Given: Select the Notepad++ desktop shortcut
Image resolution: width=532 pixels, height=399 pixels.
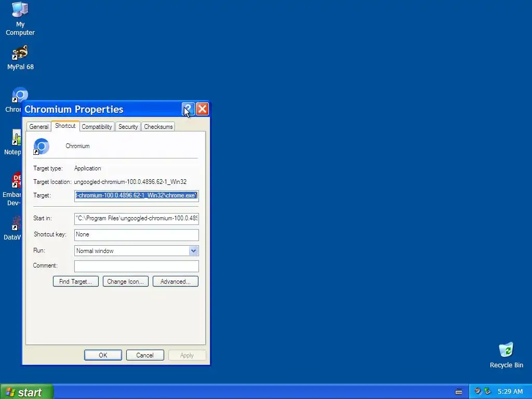Looking at the screenshot, I should pos(13,142).
